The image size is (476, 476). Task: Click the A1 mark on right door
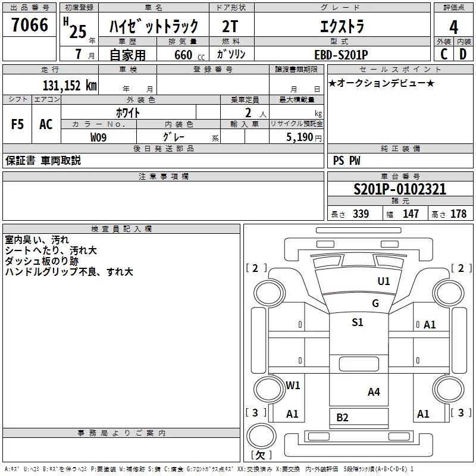coord(430,324)
